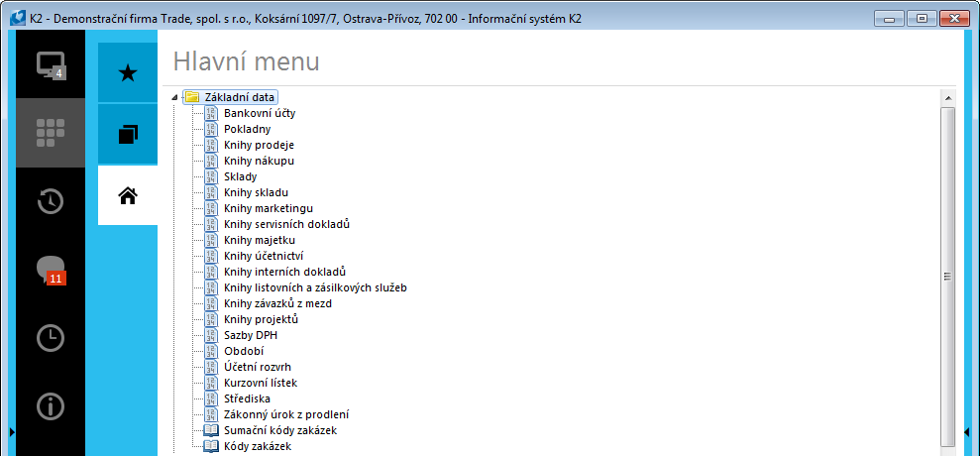Viewport: 980px width, 456px height.
Task: Choose Období text label
Action: pyautogui.click(x=243, y=351)
